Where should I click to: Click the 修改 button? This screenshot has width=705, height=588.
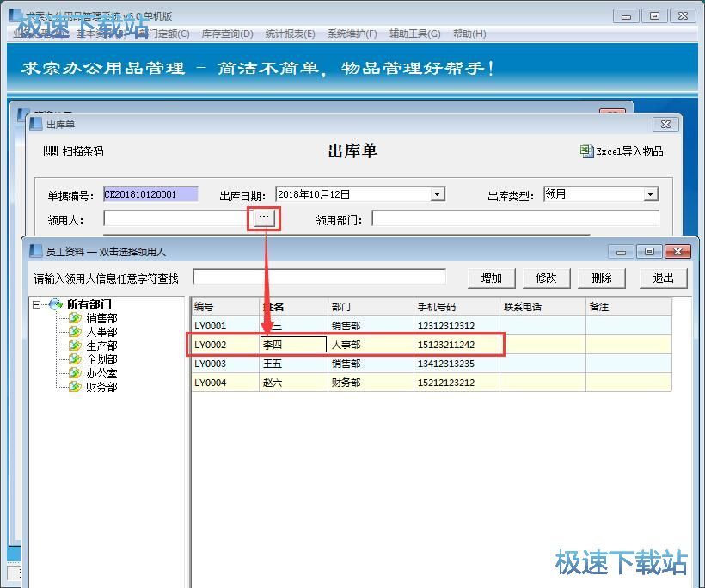pos(546,279)
